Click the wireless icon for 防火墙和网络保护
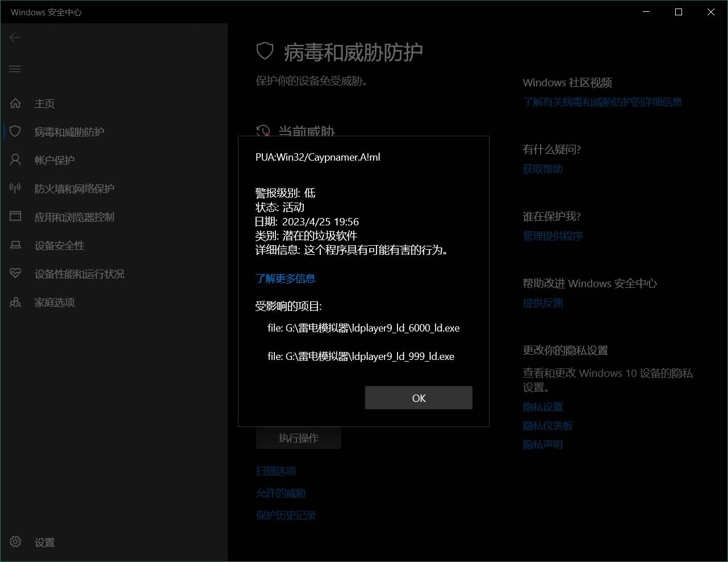The image size is (728, 562). pyautogui.click(x=15, y=188)
